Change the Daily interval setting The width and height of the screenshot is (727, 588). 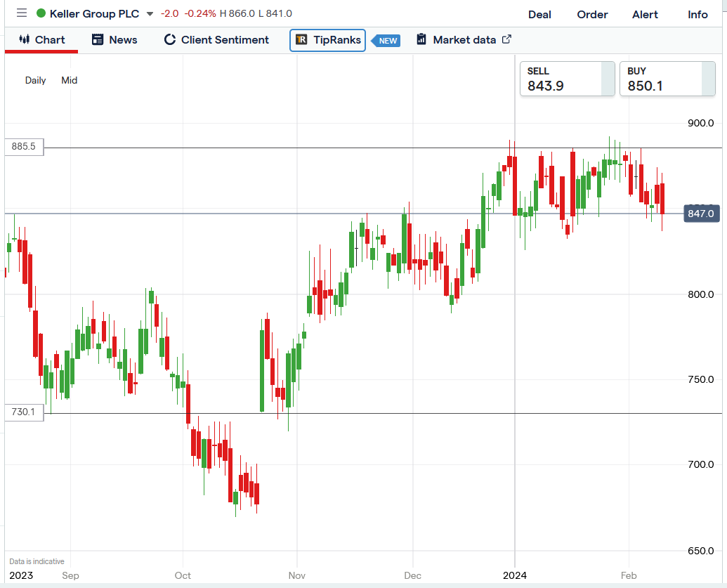[35, 80]
